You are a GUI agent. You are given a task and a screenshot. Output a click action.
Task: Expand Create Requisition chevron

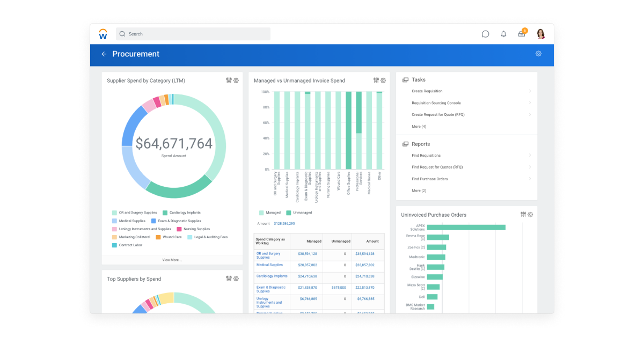(x=530, y=91)
